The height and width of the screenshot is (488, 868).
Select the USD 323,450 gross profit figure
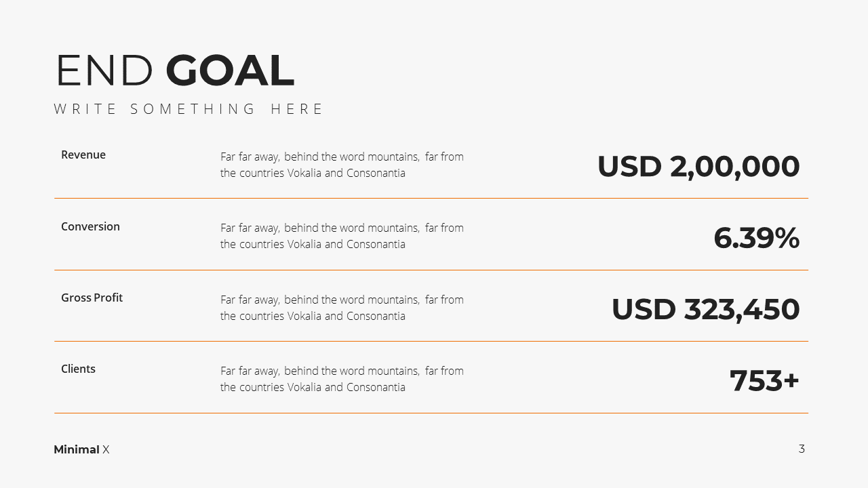(706, 310)
